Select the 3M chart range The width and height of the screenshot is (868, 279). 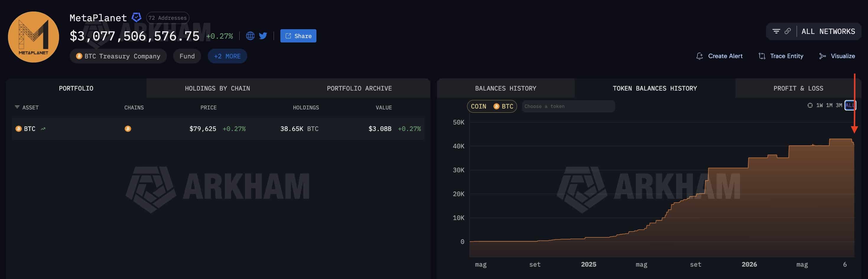tap(839, 105)
